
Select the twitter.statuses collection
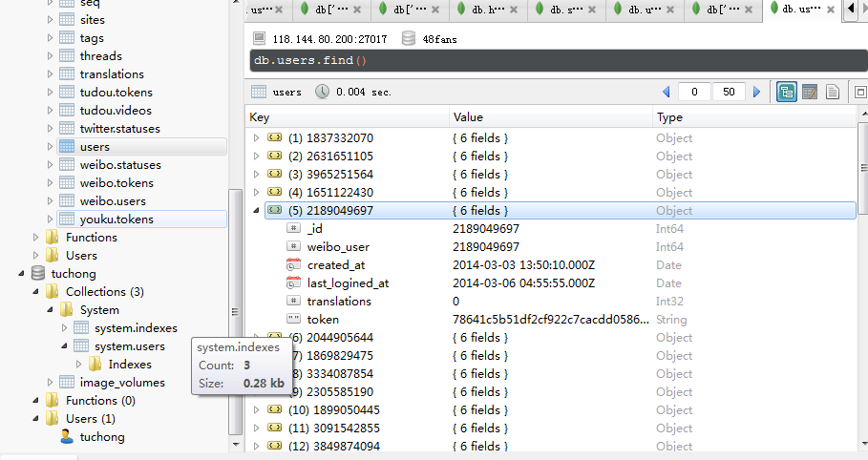pos(120,129)
